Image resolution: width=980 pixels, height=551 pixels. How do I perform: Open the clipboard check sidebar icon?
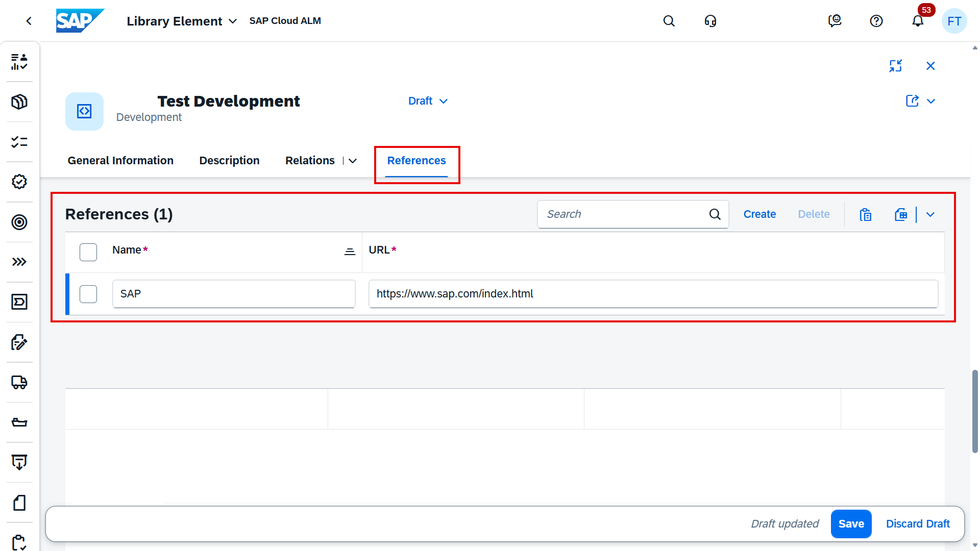point(19,542)
